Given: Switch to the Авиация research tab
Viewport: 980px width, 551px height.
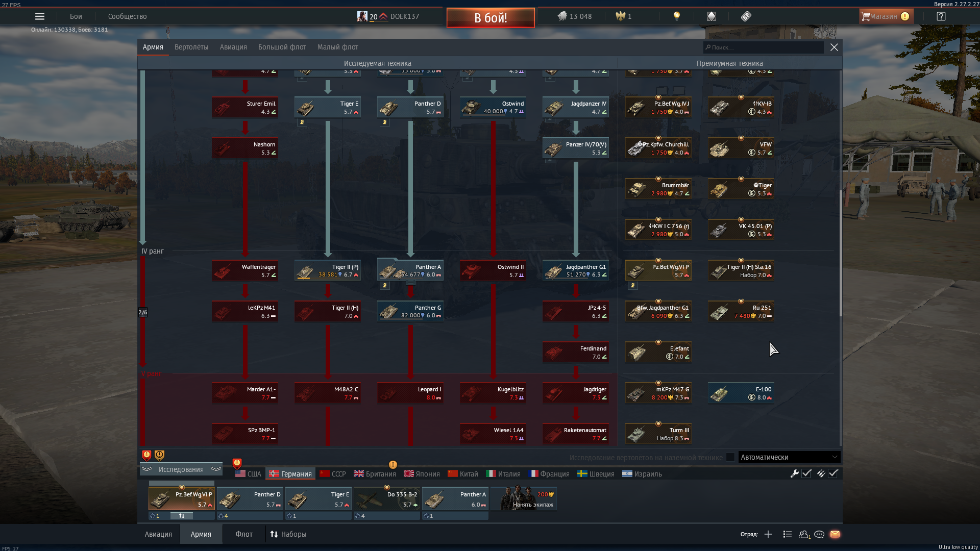Looking at the screenshot, I should (x=233, y=47).
